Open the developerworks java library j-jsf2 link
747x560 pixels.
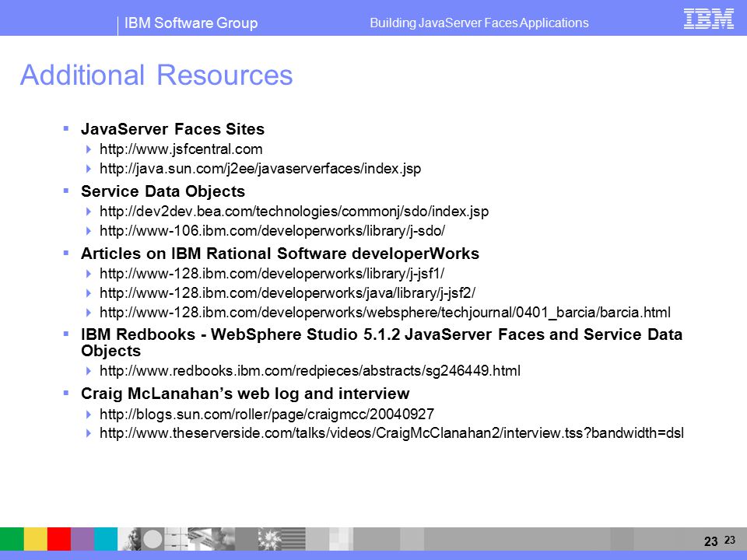pyautogui.click(x=287, y=293)
